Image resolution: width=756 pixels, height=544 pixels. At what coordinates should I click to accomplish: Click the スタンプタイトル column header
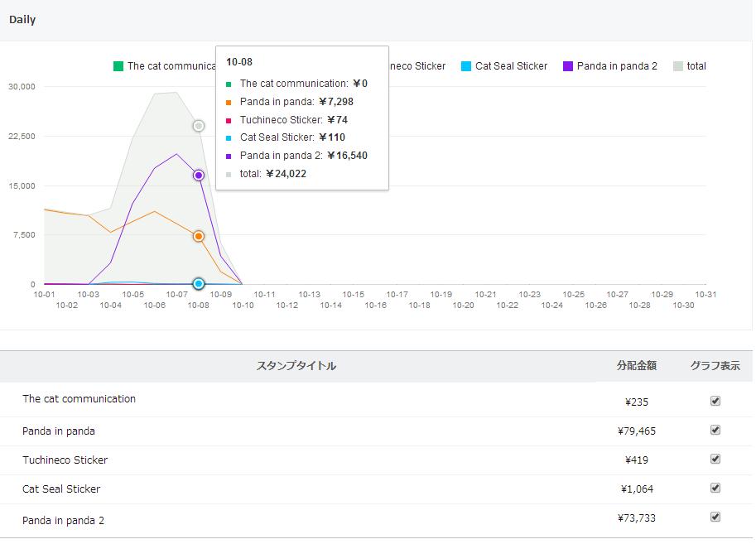pyautogui.click(x=296, y=366)
